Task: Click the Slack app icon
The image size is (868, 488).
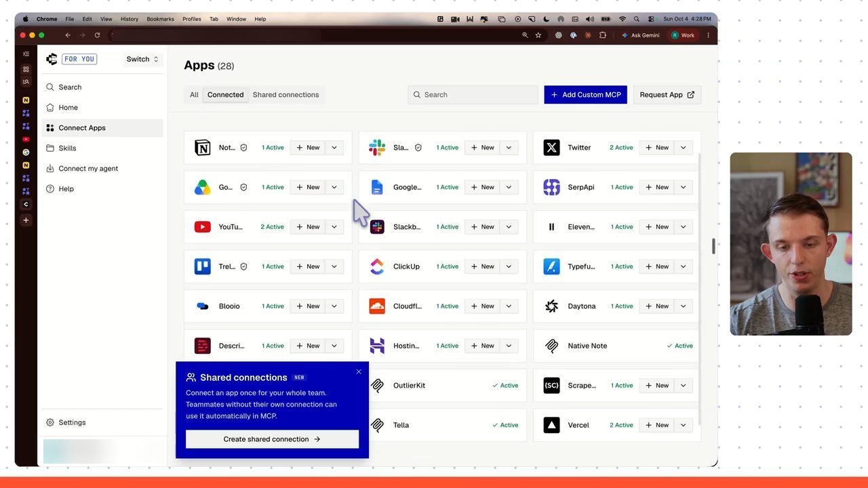Action: coord(377,148)
